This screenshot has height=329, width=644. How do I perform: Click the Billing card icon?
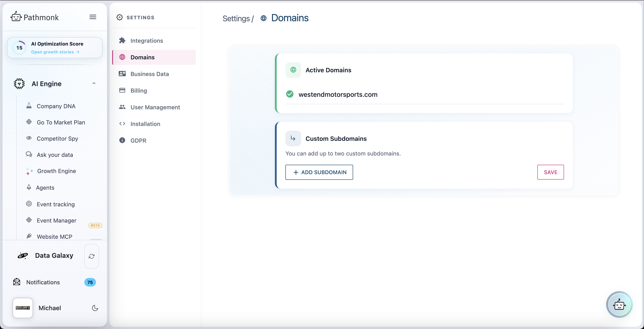click(122, 90)
